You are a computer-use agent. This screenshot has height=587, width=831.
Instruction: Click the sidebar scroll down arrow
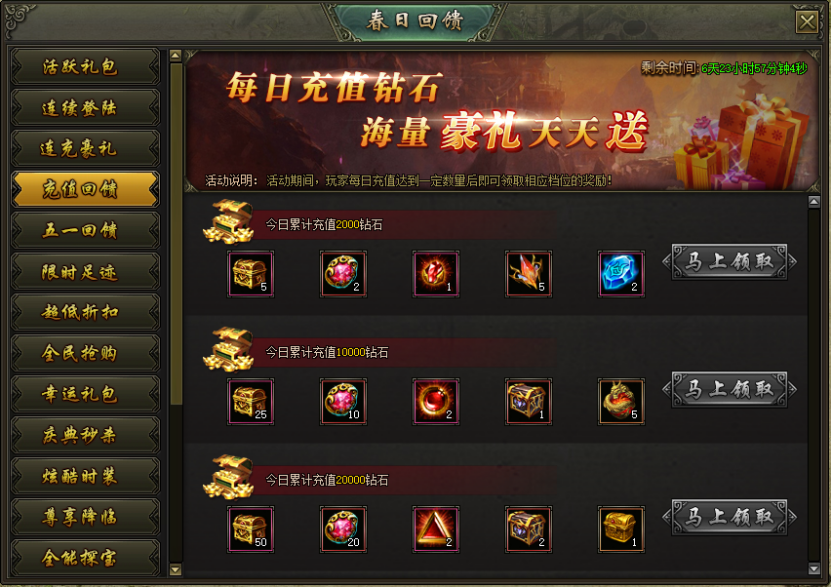click(x=175, y=570)
